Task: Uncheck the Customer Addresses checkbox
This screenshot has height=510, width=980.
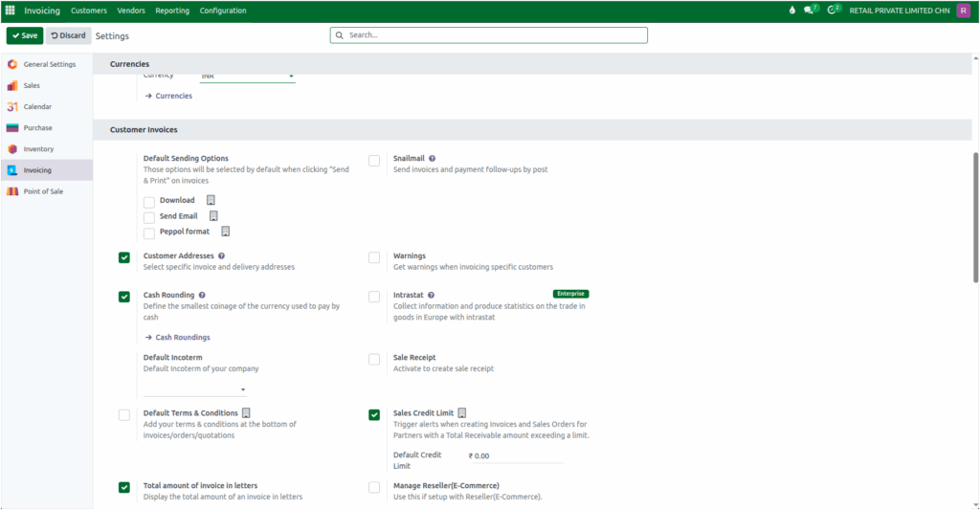Action: pos(124,257)
